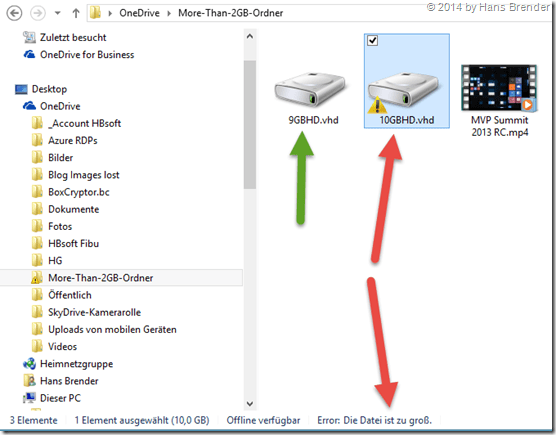The height and width of the screenshot is (435, 556).
Task: Open the Blog Images lost folder
Action: pos(84,175)
